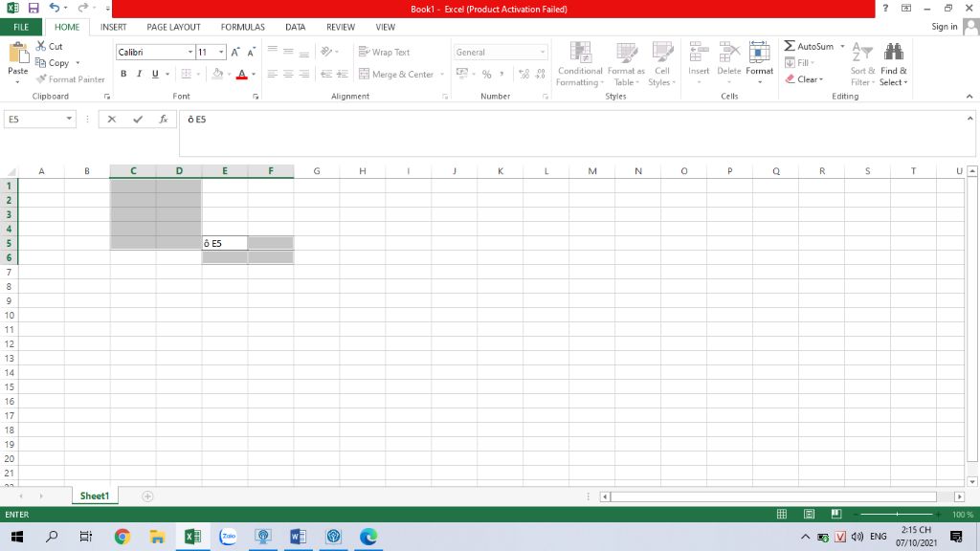Undo the last action
This screenshot has height=551, width=980.
click(x=55, y=8)
